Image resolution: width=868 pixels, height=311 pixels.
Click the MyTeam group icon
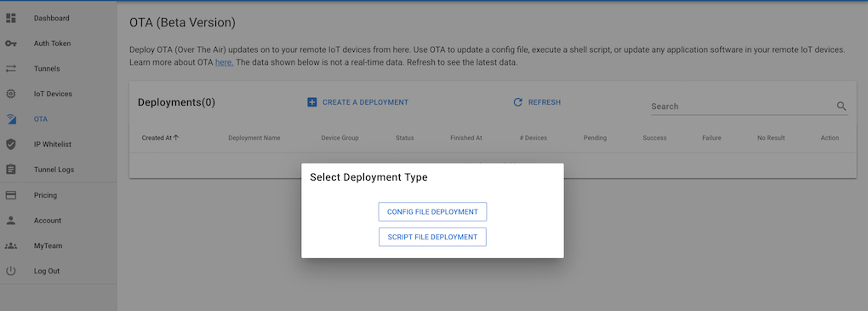click(11, 245)
